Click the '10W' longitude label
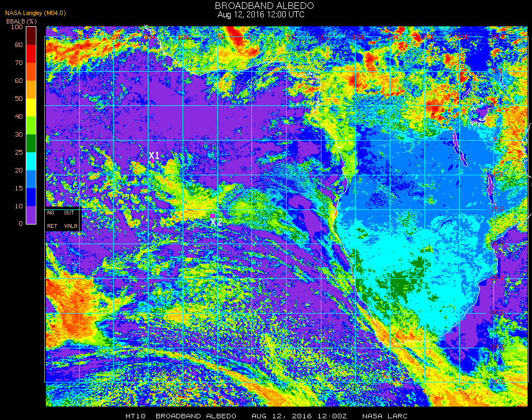This screenshot has width=532, height=420. (x=185, y=37)
